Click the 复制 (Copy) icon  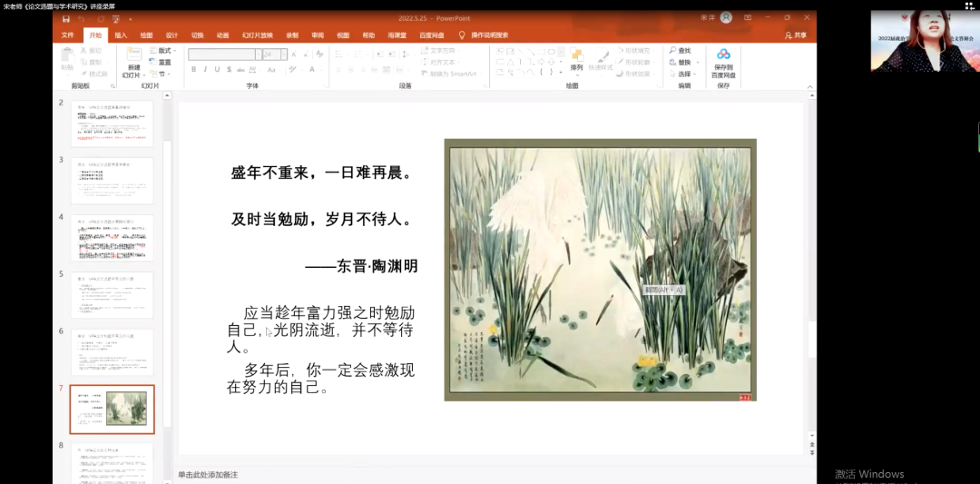click(x=83, y=62)
